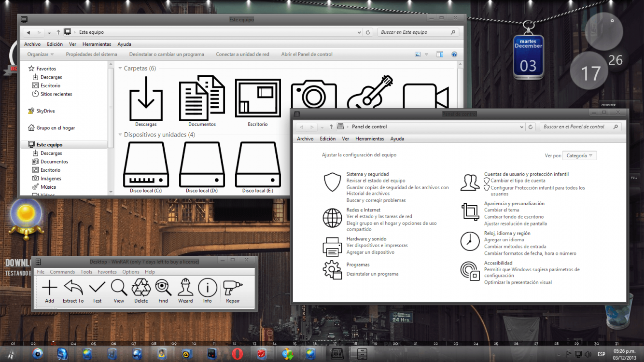This screenshot has width=644, height=362.
Task: Click the Extract To icon in WinRAR
Action: 73,289
